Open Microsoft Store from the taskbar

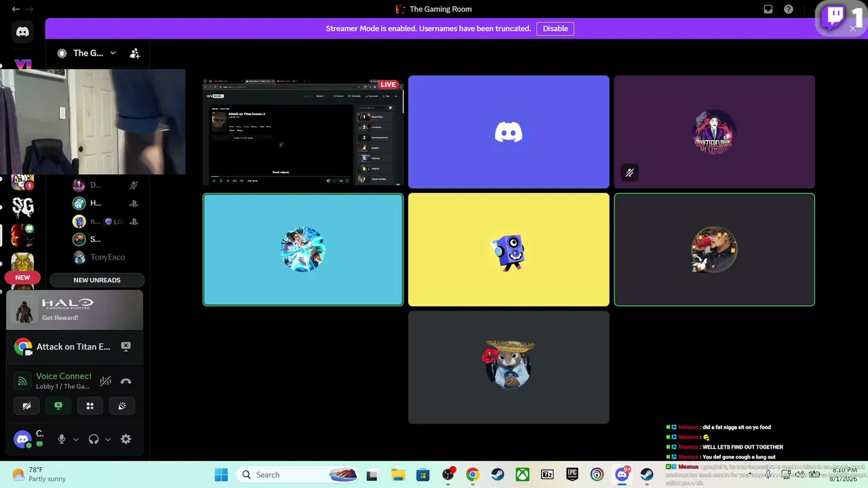[422, 474]
